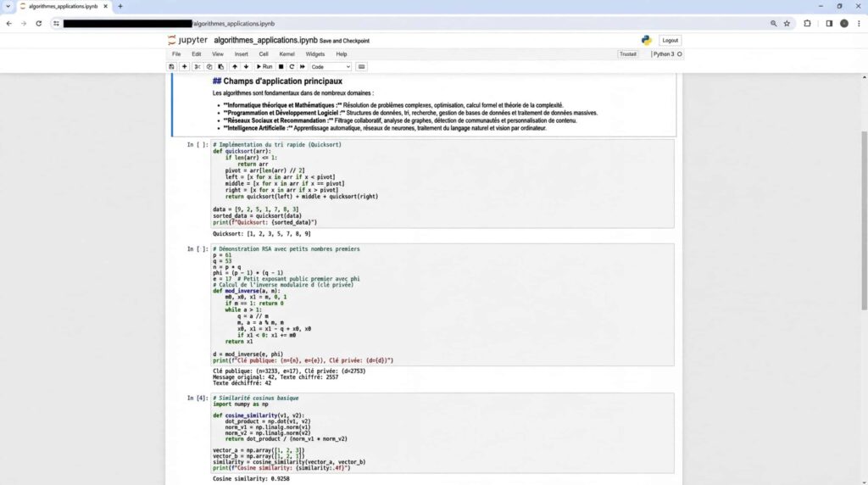This screenshot has width=868, height=485.
Task: Click the Clé publique output line
Action: (289, 371)
